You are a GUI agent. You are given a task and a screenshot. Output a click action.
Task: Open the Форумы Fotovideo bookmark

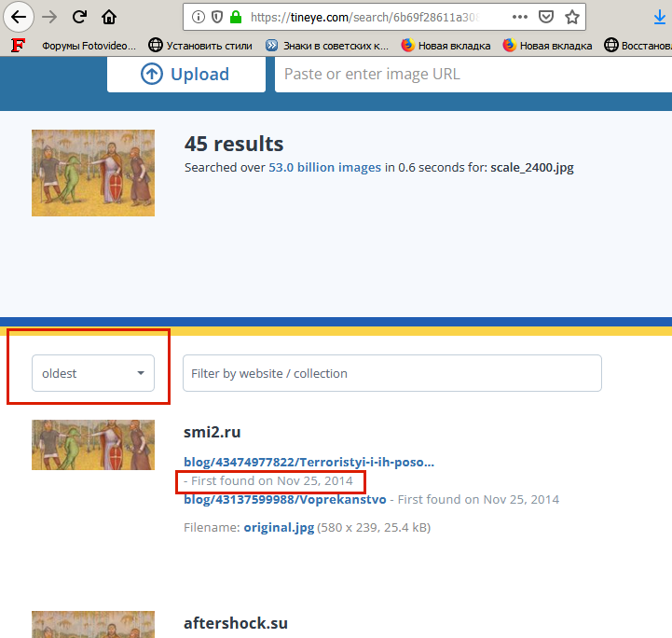click(x=89, y=46)
